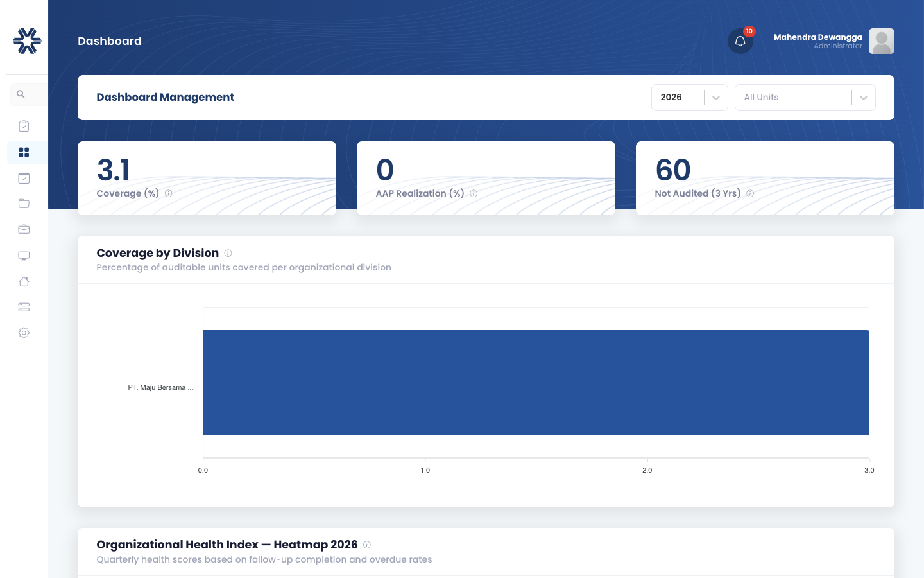Click the Coverage by Division heading

[158, 253]
